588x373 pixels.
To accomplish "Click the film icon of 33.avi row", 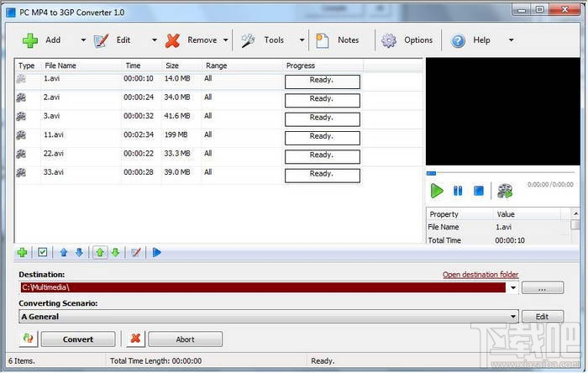I will coord(21,172).
